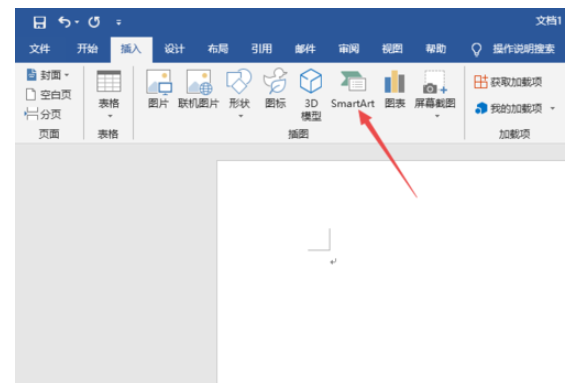The height and width of the screenshot is (383, 574).
Task: Go to the 审阅 tab
Action: pyautogui.click(x=348, y=49)
